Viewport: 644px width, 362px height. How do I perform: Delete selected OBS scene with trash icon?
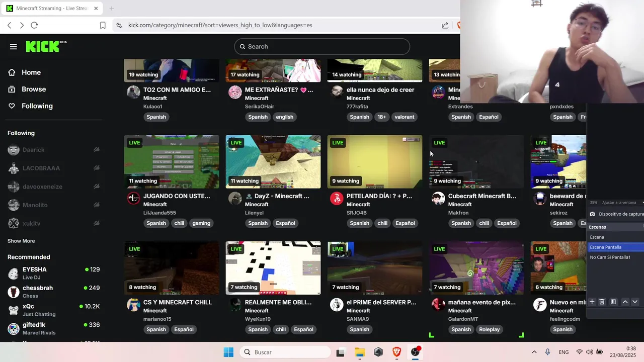coord(602,302)
